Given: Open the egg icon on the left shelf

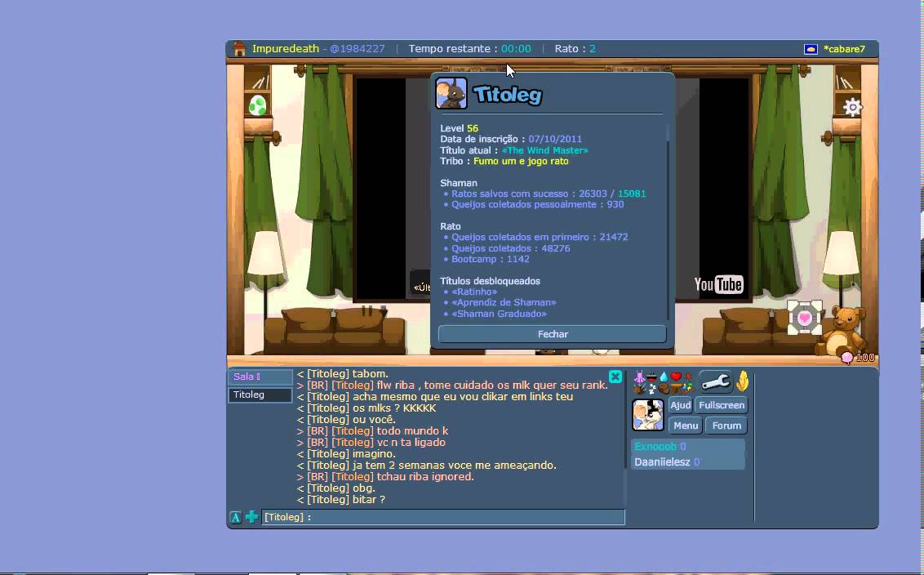Looking at the screenshot, I should point(257,105).
